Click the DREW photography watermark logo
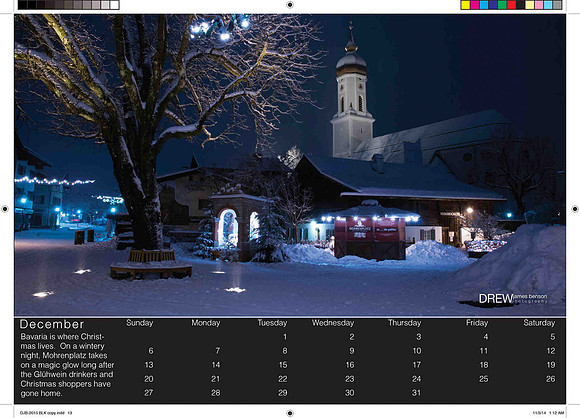 (513, 299)
